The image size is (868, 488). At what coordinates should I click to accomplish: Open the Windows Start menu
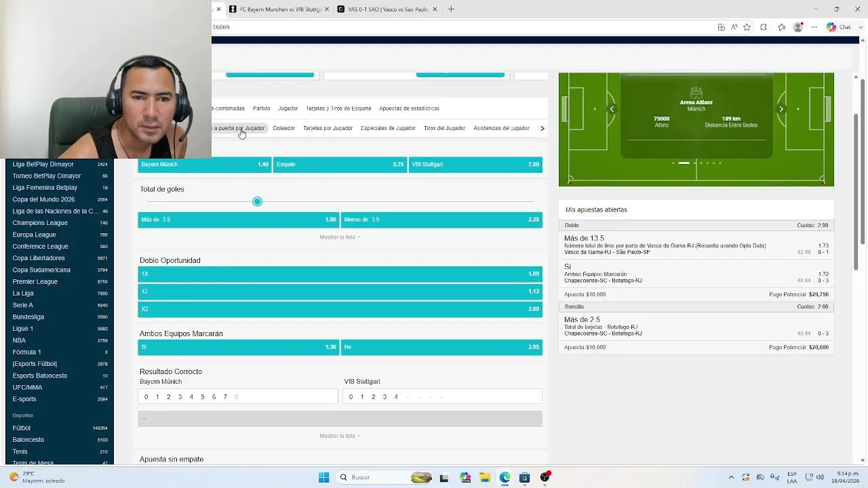tap(323, 477)
